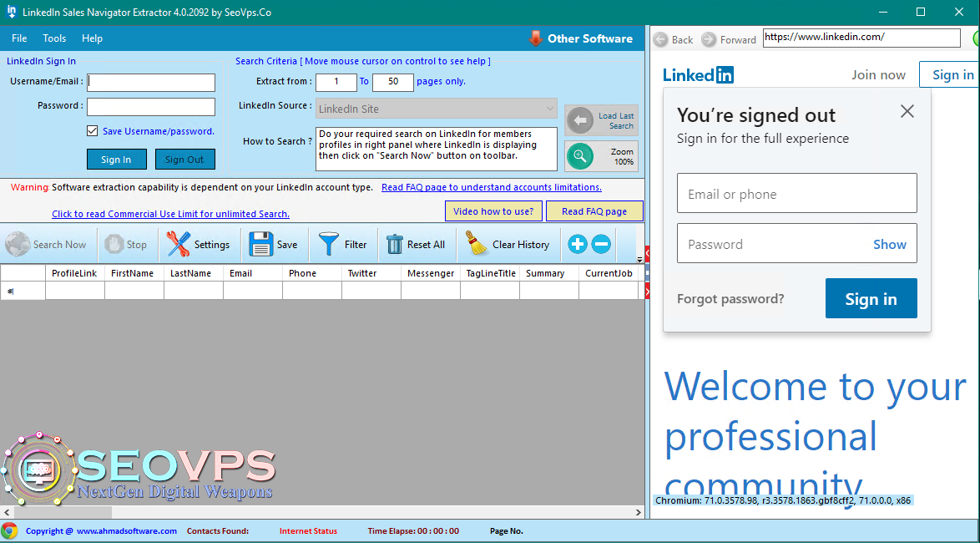Close the signed out dialog
This screenshot has width=980, height=543.
coord(907,111)
